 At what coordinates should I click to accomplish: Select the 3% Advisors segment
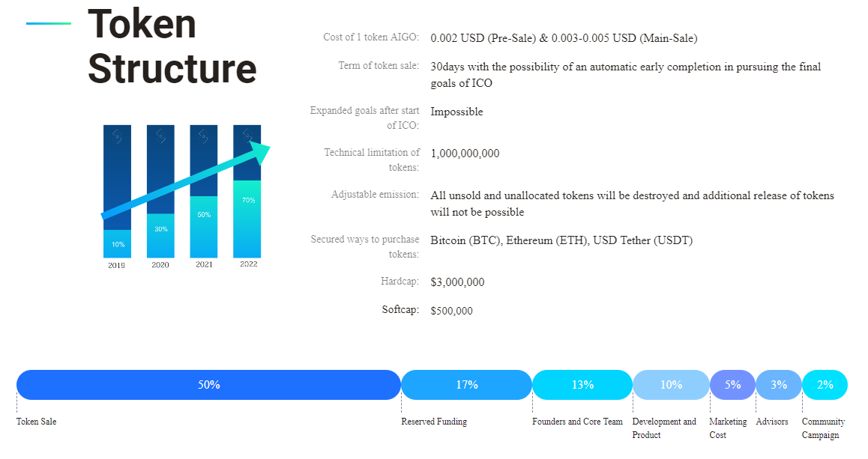coord(779,385)
